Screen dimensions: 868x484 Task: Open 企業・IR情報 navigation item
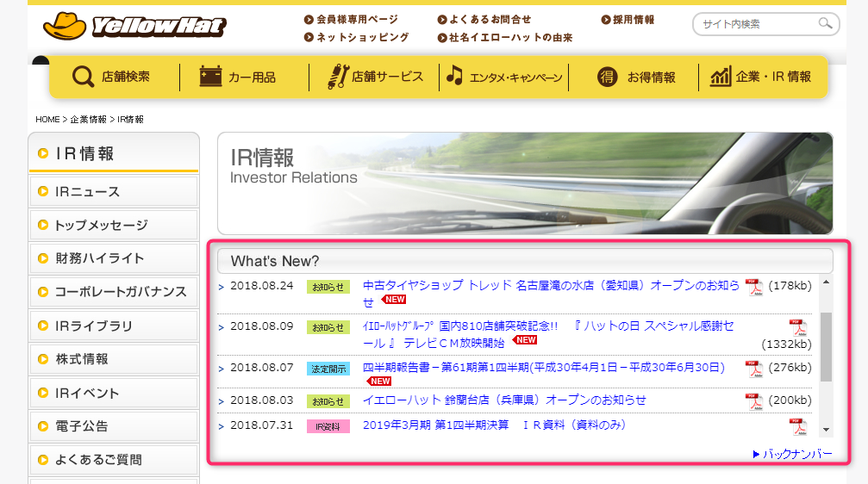click(x=761, y=78)
